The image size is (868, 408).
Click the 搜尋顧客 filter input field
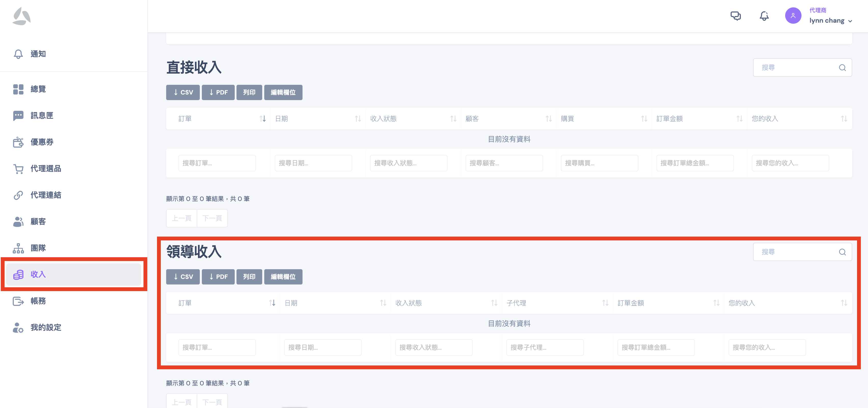tap(504, 163)
